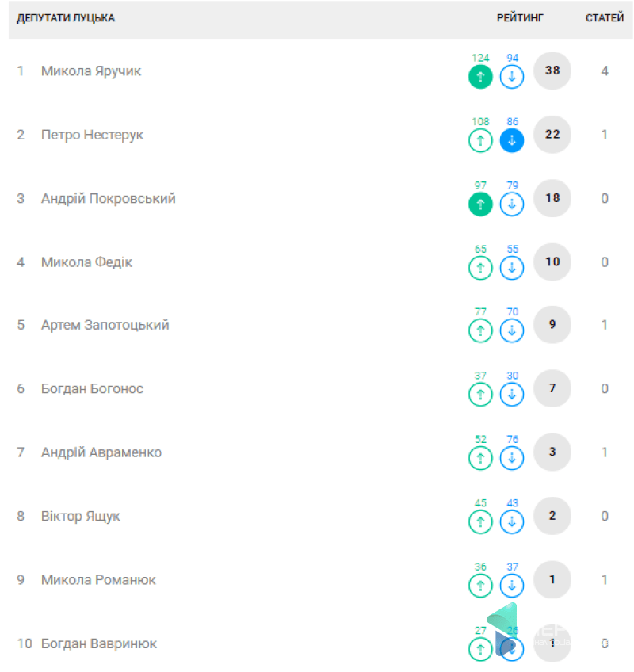Upvote Микола Яручик
Viewport: 634px width, 672px height.
click(480, 77)
